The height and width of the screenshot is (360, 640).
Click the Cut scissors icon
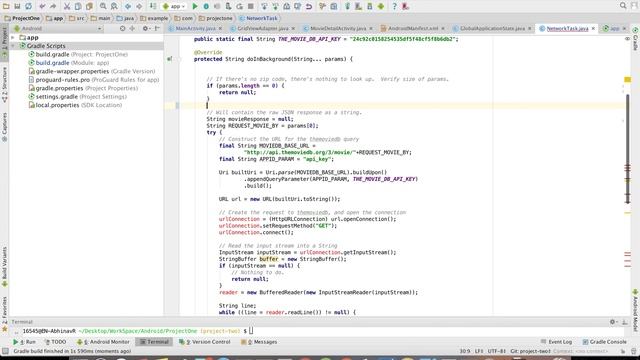67,6
